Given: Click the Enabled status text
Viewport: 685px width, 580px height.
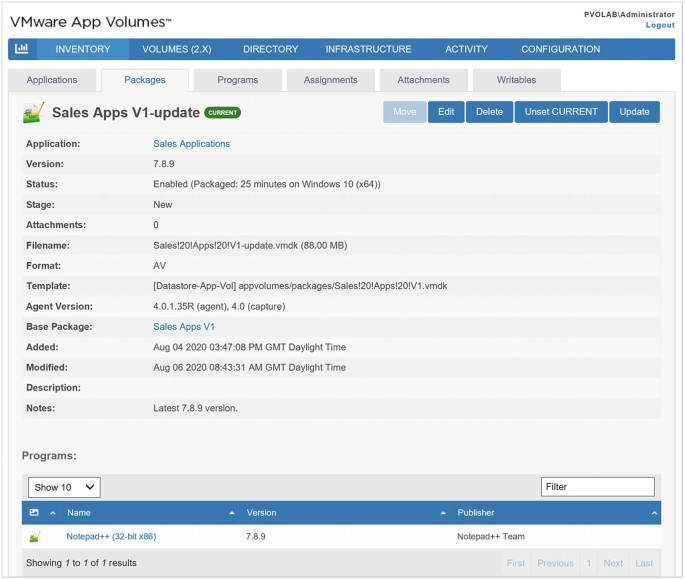Looking at the screenshot, I should click(x=266, y=184).
